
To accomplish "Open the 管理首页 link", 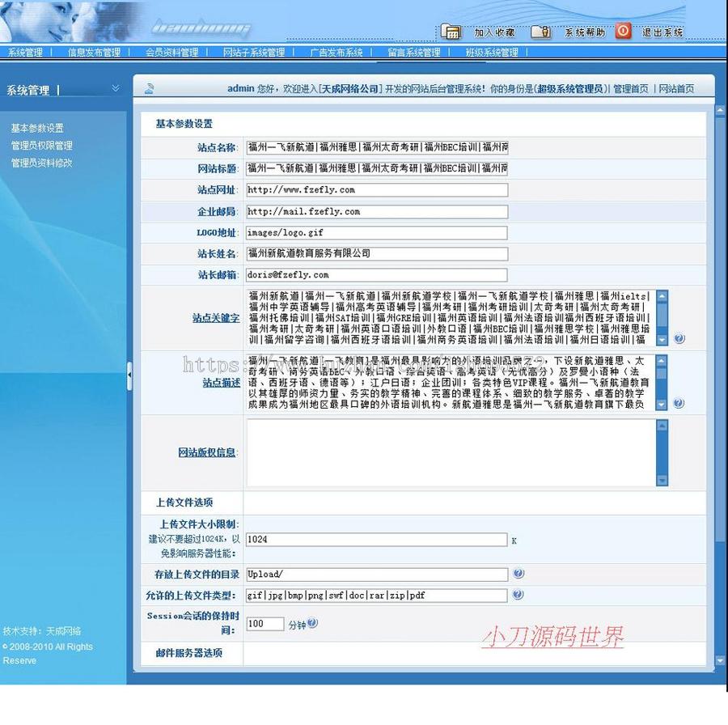I will (x=633, y=87).
